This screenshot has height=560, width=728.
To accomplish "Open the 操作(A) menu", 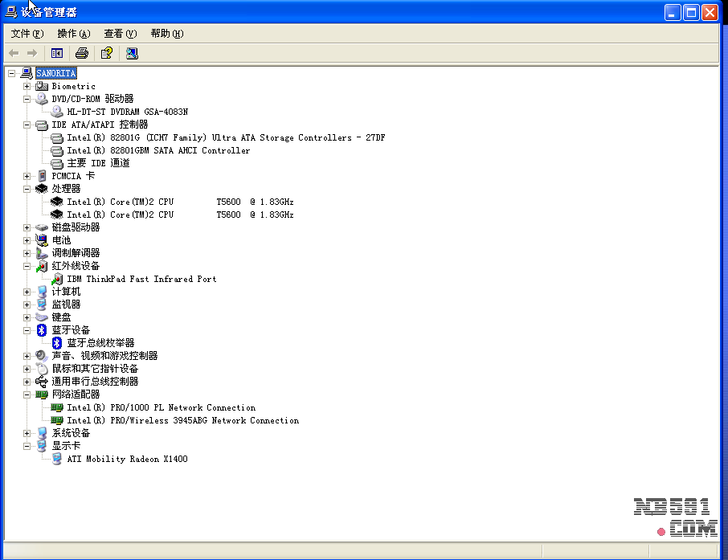I will [73, 34].
